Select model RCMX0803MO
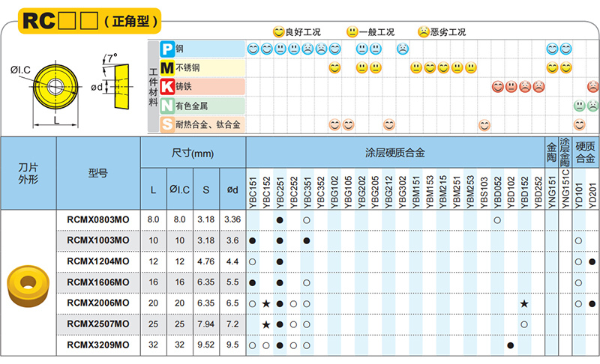The image size is (600, 364). point(97,219)
